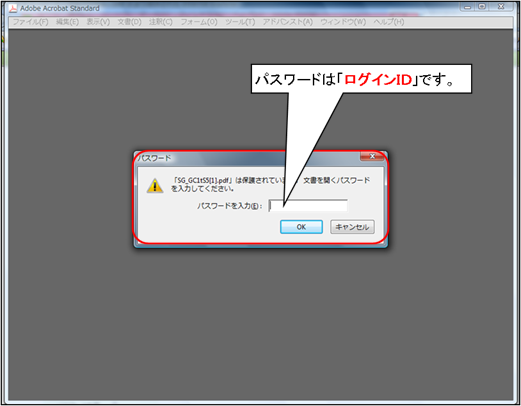Open the 表示(V) menu
The image size is (521, 406).
click(98, 22)
